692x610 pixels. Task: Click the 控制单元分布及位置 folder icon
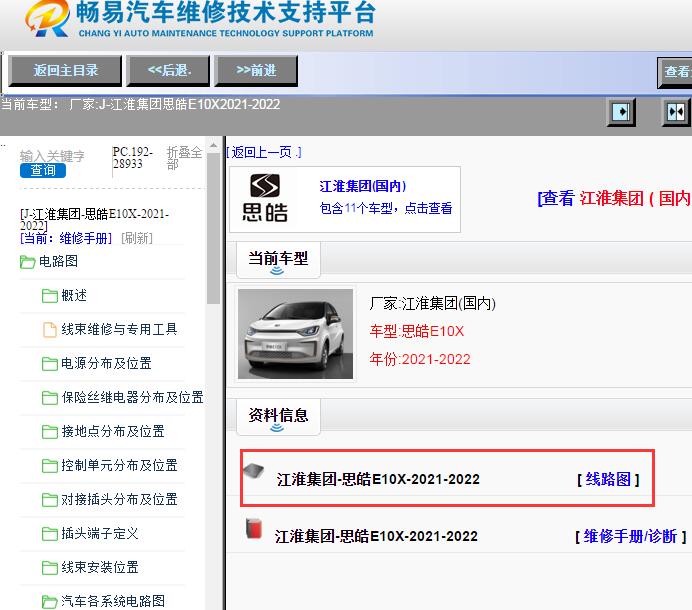pos(50,466)
